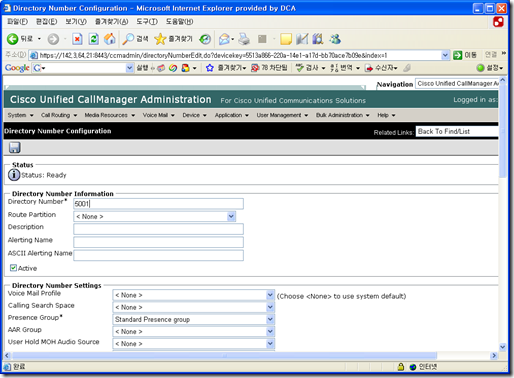Click the IE Back arrow button
This screenshot has height=378, width=514.
point(13,39)
